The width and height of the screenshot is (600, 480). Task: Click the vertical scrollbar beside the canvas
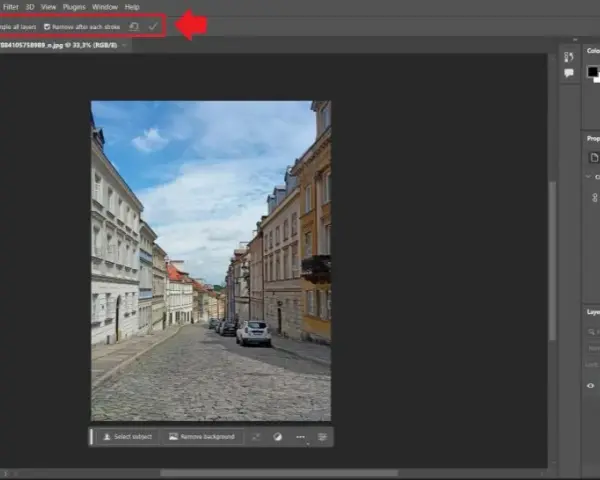pyautogui.click(x=552, y=260)
